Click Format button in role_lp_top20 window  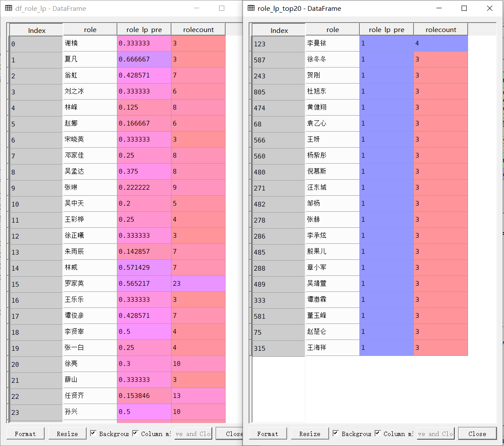pos(268,434)
